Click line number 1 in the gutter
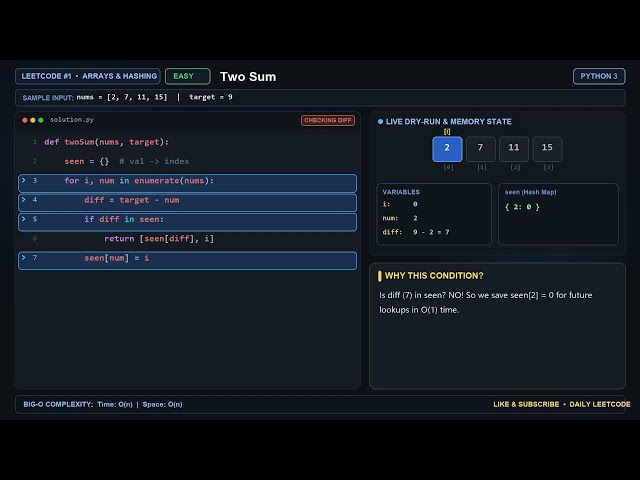The width and height of the screenshot is (640, 480). click(35, 142)
